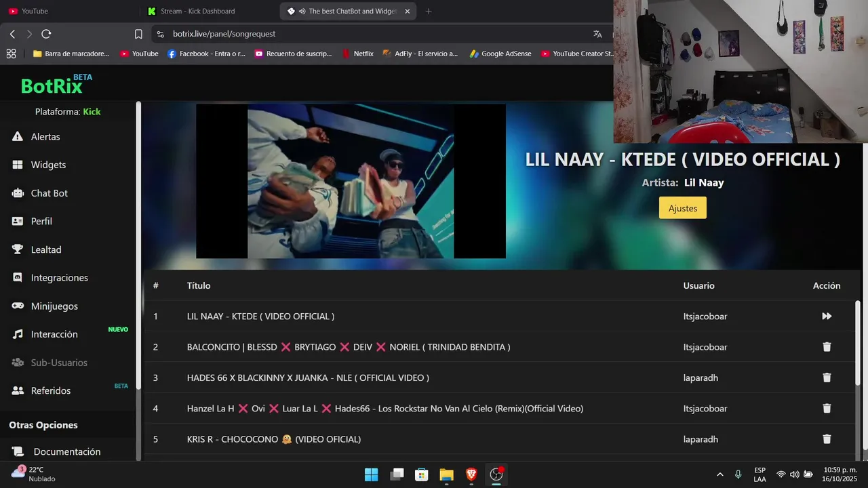Delete KRIS R - CHOCOCONO from queue
The width and height of the screenshot is (868, 488).
(x=827, y=439)
